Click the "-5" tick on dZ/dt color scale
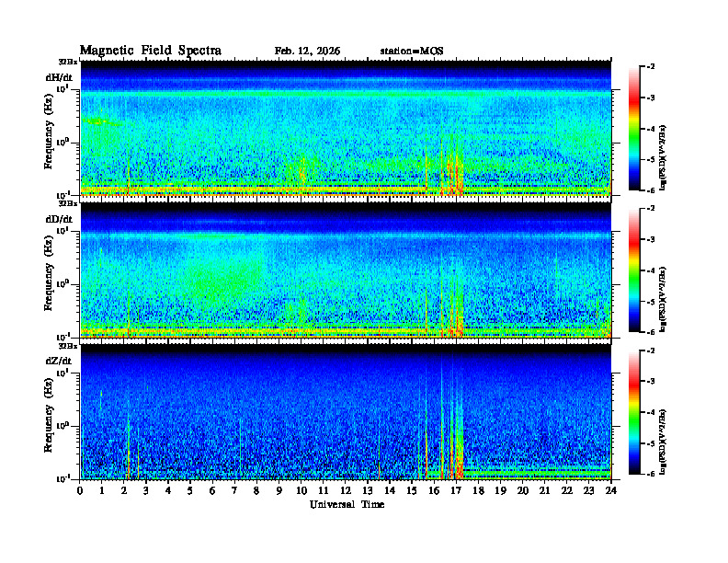 click(650, 443)
